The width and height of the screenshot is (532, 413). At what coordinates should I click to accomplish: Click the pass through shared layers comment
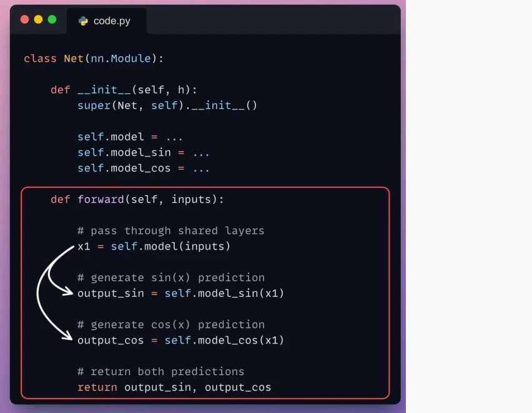click(170, 231)
